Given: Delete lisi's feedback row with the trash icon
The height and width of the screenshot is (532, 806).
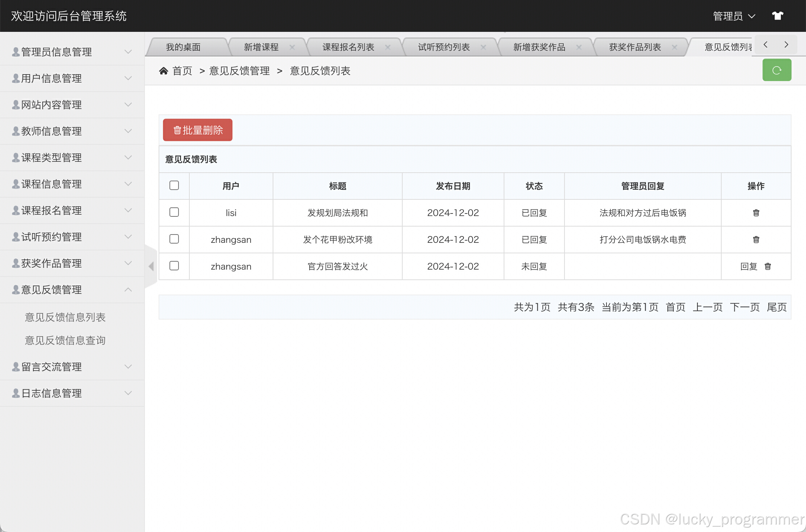Looking at the screenshot, I should 756,213.
